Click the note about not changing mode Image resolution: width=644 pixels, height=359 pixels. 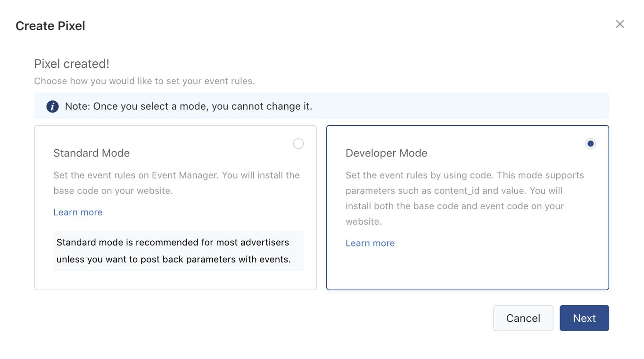pyautogui.click(x=189, y=106)
